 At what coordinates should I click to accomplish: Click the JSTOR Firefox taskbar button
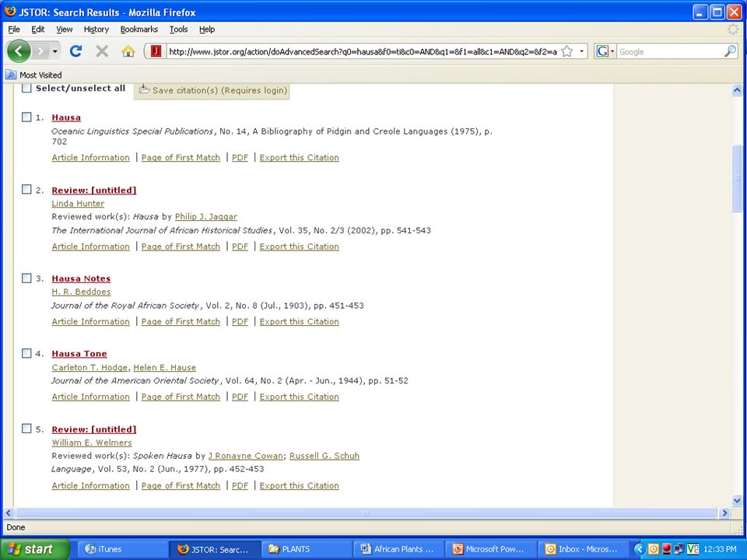(x=214, y=549)
